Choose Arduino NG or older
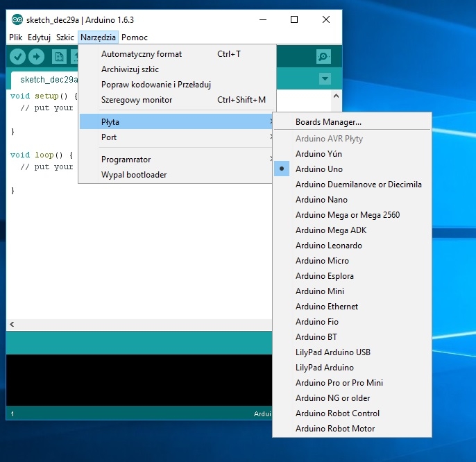The width and height of the screenshot is (476, 462). [x=352, y=398]
